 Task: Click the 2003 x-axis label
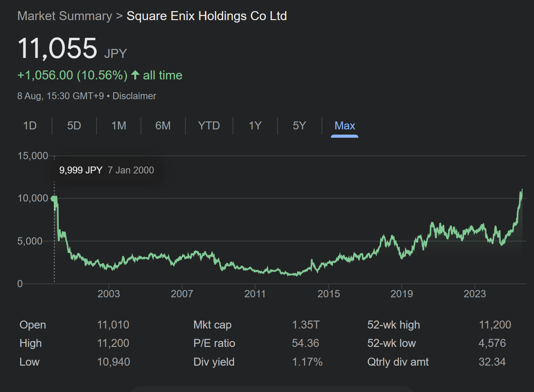109,294
